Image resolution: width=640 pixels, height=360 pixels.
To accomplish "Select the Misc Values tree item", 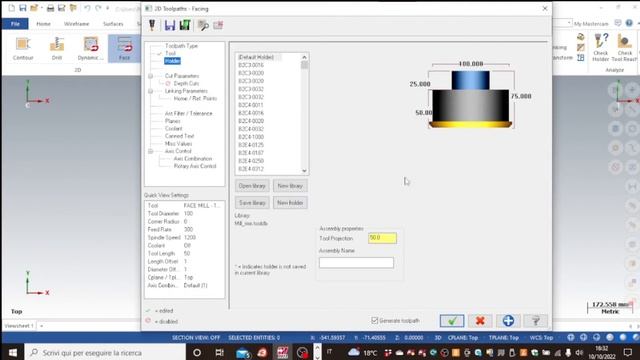I will (x=178, y=144).
